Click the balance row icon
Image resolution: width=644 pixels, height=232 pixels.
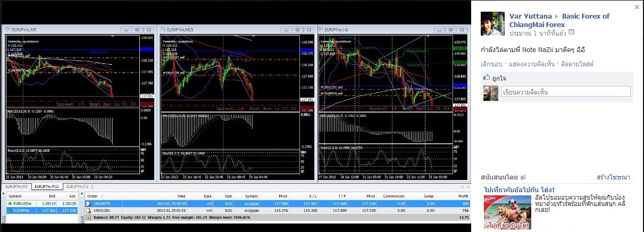pyautogui.click(x=88, y=217)
